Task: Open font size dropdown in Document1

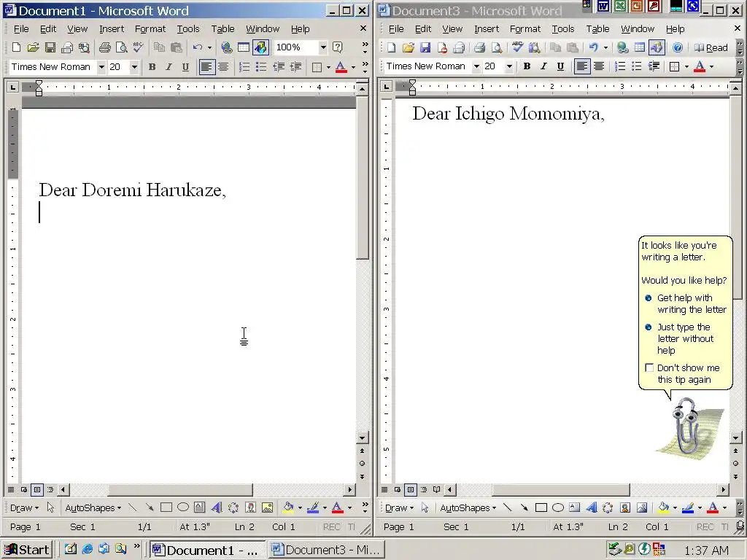Action: (x=134, y=67)
